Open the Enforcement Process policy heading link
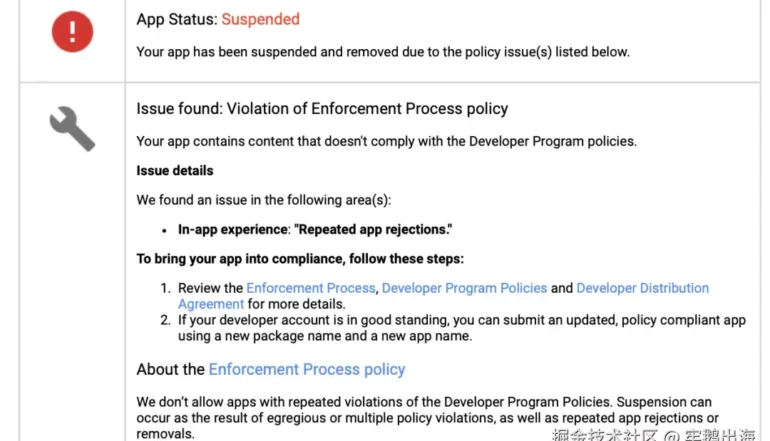Viewport: 770px width, 441px height. tap(307, 369)
